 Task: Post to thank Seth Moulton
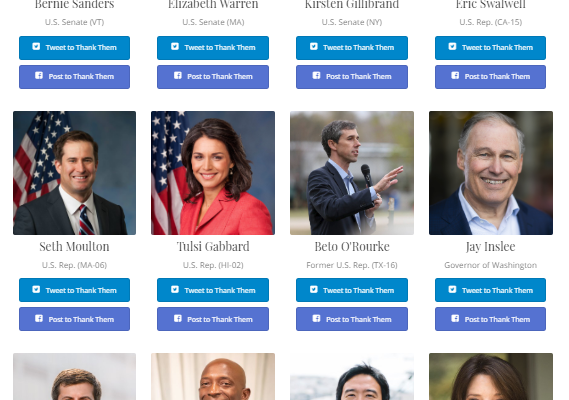tap(74, 319)
